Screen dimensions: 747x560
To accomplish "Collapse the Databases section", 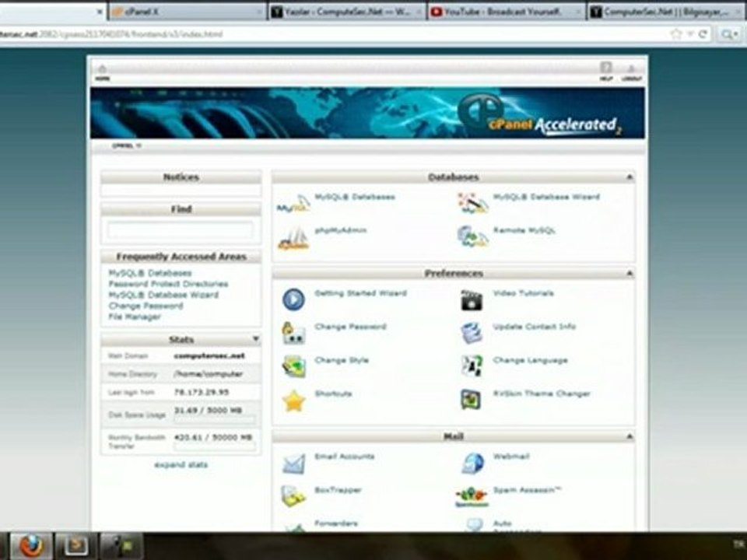I will coord(630,177).
